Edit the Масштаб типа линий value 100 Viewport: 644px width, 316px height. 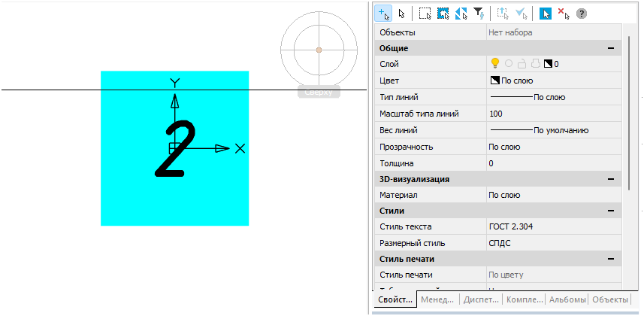click(554, 114)
